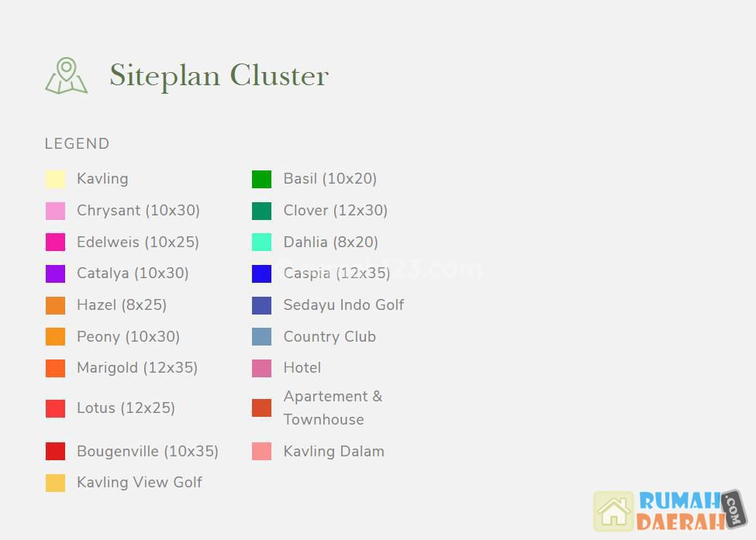The width and height of the screenshot is (756, 540).
Task: Select the Kavling View Golf swatch
Action: [x=55, y=483]
